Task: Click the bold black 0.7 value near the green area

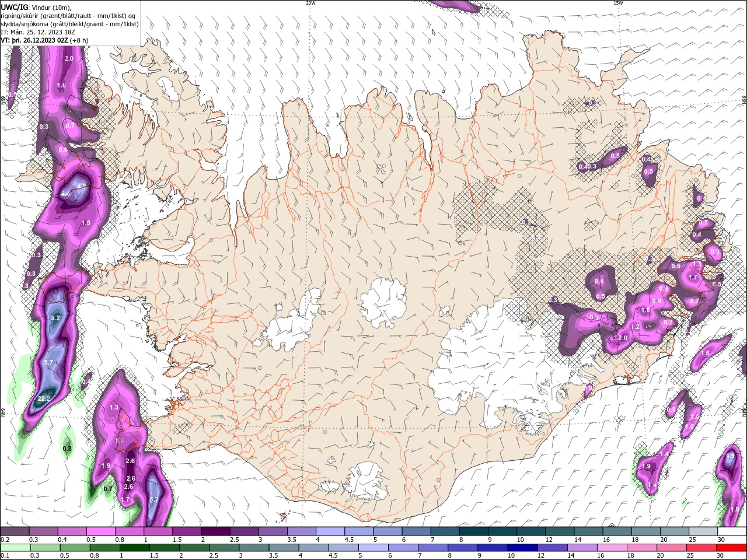Action: 108,489
